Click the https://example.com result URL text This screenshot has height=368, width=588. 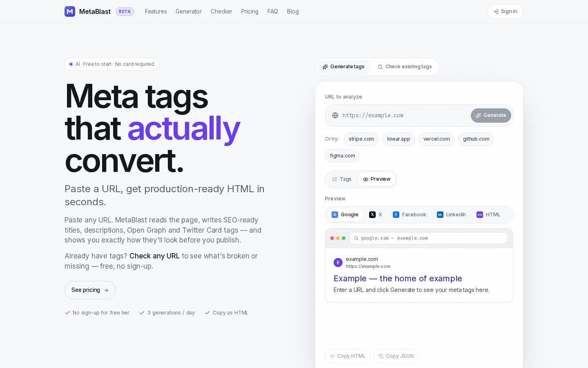(x=368, y=266)
